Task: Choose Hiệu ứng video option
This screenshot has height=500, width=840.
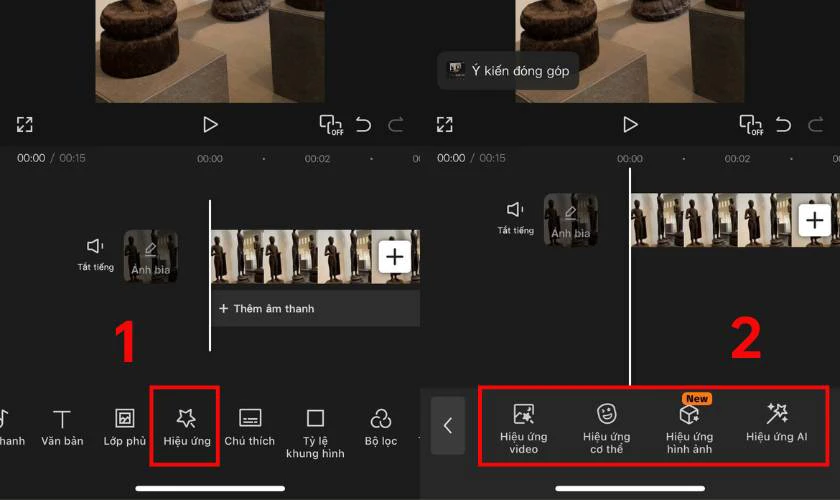Action: click(523, 429)
